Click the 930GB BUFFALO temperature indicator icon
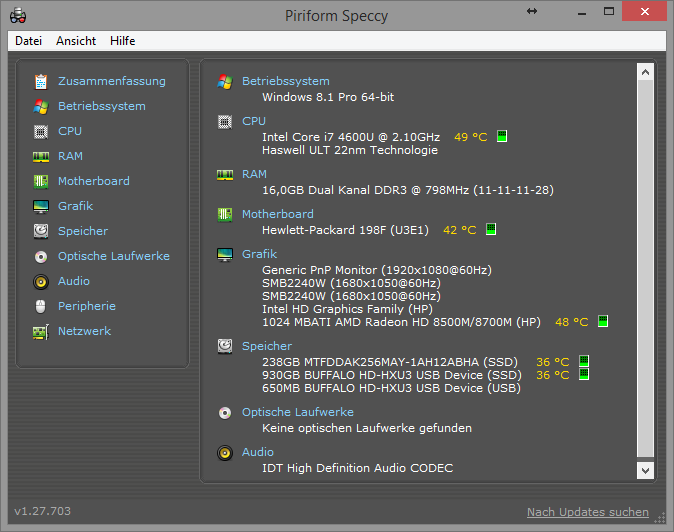 click(x=584, y=374)
